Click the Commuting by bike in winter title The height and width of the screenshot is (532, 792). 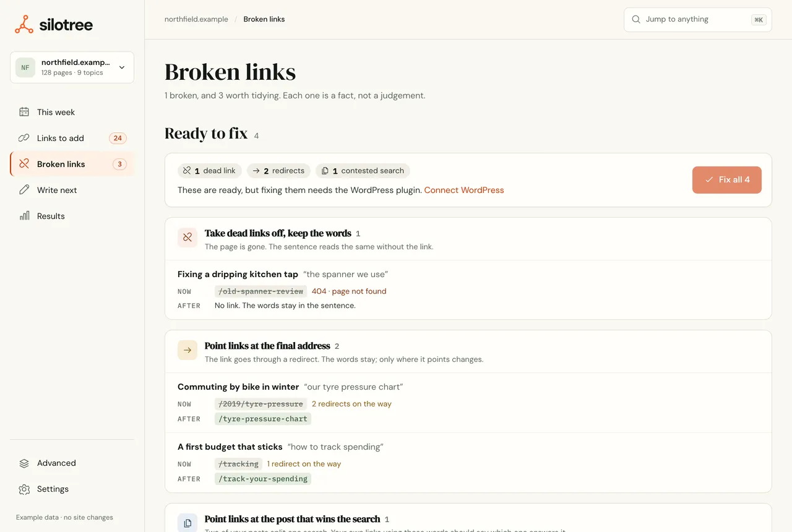pos(238,387)
